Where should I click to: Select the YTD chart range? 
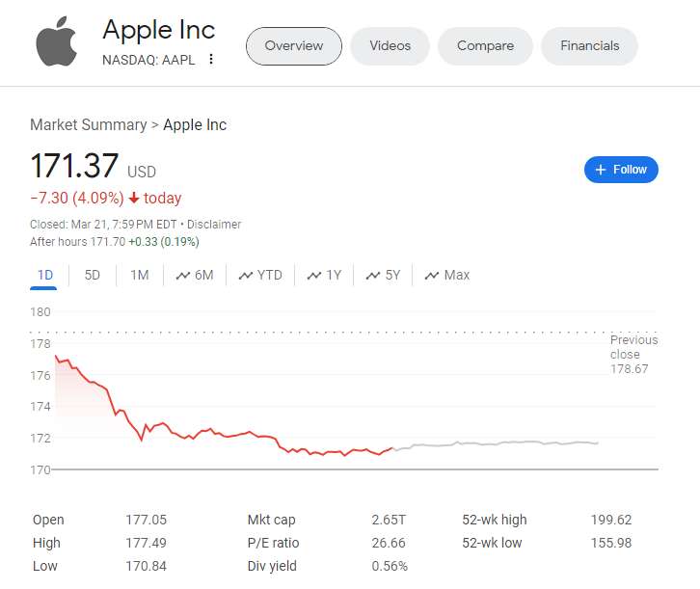pos(260,275)
